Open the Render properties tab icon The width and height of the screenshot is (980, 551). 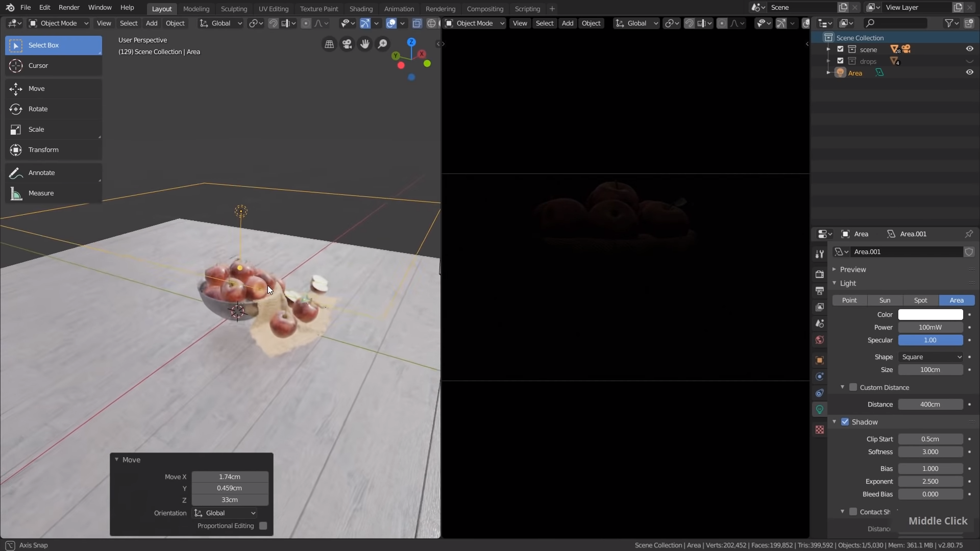pos(820,274)
